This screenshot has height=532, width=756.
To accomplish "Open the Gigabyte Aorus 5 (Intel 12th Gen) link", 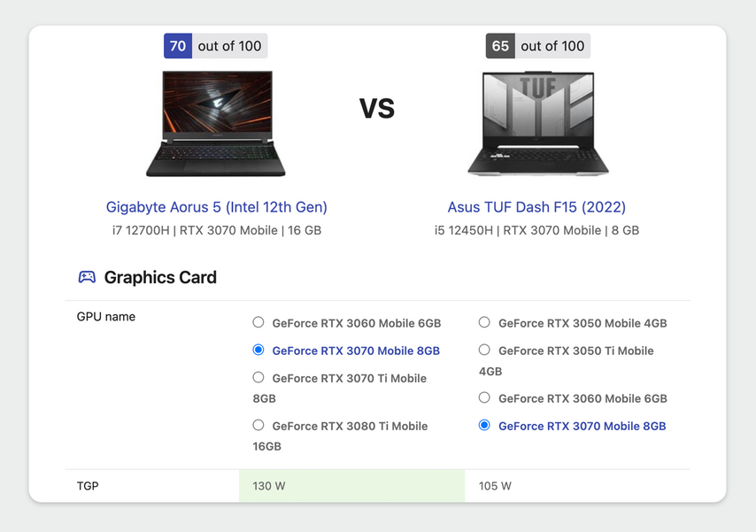I will pos(217,207).
